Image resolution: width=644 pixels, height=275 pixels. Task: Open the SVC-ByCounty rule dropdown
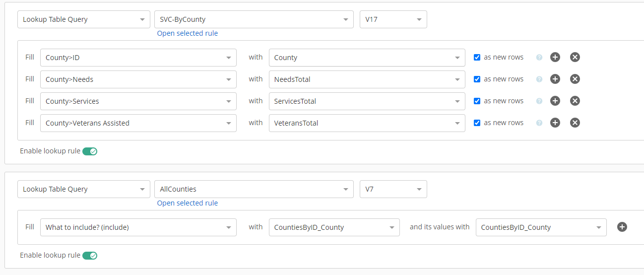click(x=254, y=19)
